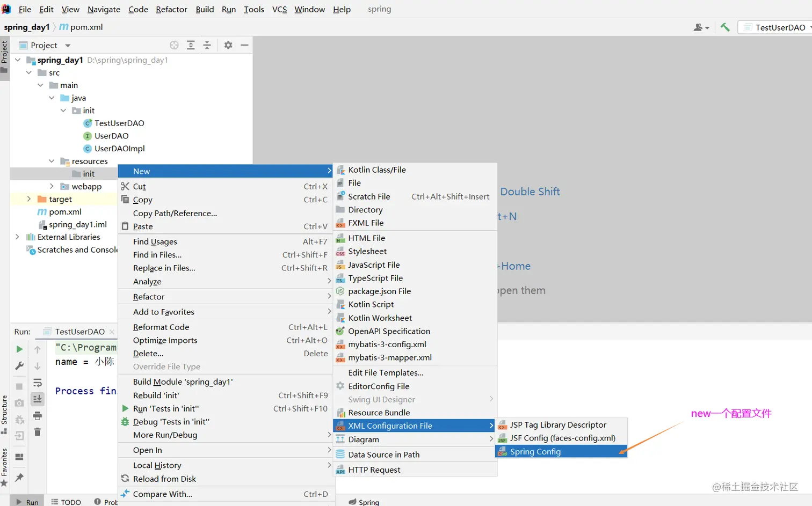Collapse the java folder node
The image size is (812, 506).
point(52,98)
